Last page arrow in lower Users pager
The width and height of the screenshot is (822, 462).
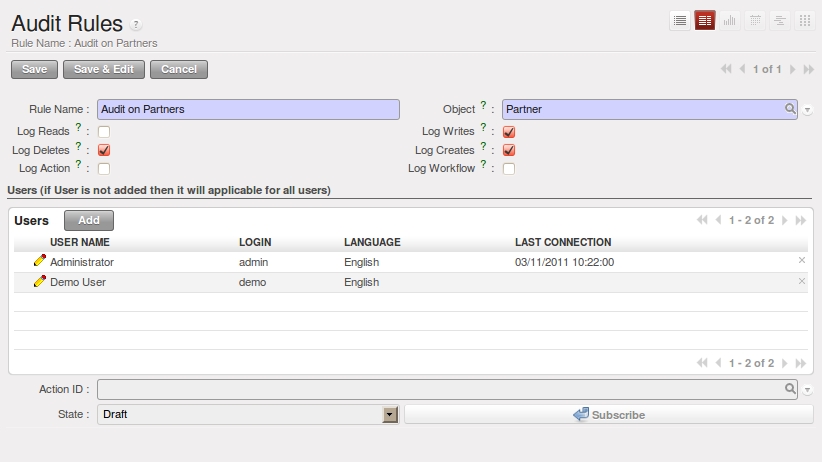pyautogui.click(x=801, y=363)
